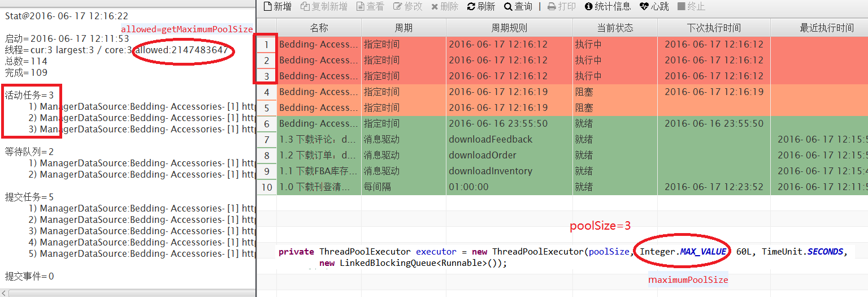This screenshot has height=297, width=868.
Task: Select row number 1 in the table
Action: click(267, 44)
